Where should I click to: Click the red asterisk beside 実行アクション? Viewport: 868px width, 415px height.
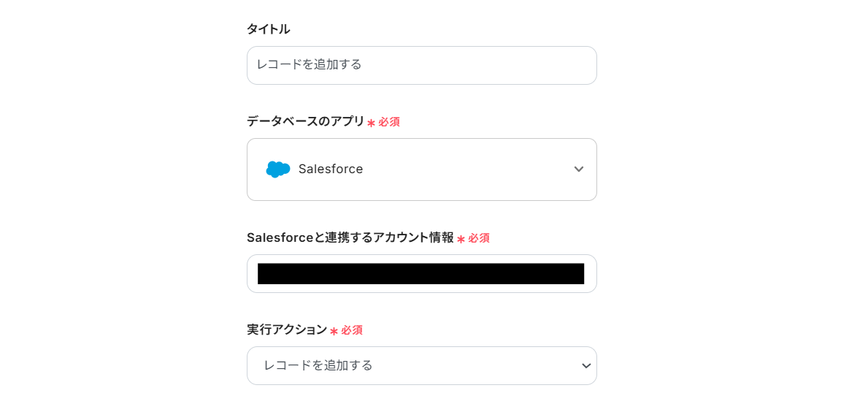point(334,331)
